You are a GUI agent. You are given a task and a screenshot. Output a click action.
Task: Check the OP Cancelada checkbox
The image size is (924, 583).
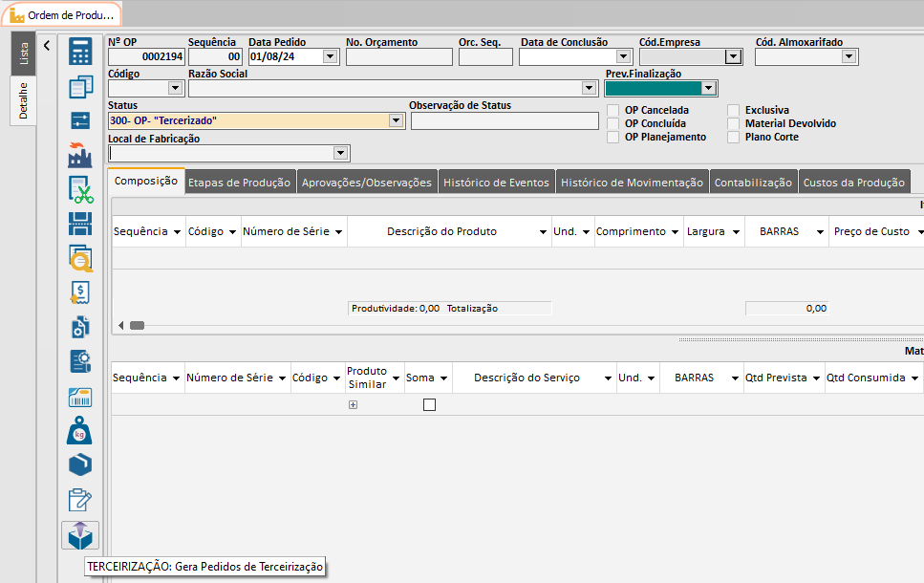point(612,110)
